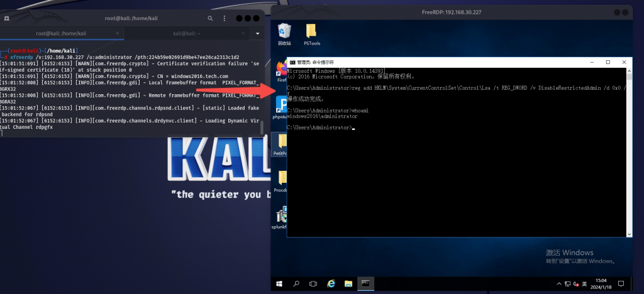This screenshot has height=294, width=644.
Task: Launch Internet Explorer from the taskbar
Action: coord(331,283)
